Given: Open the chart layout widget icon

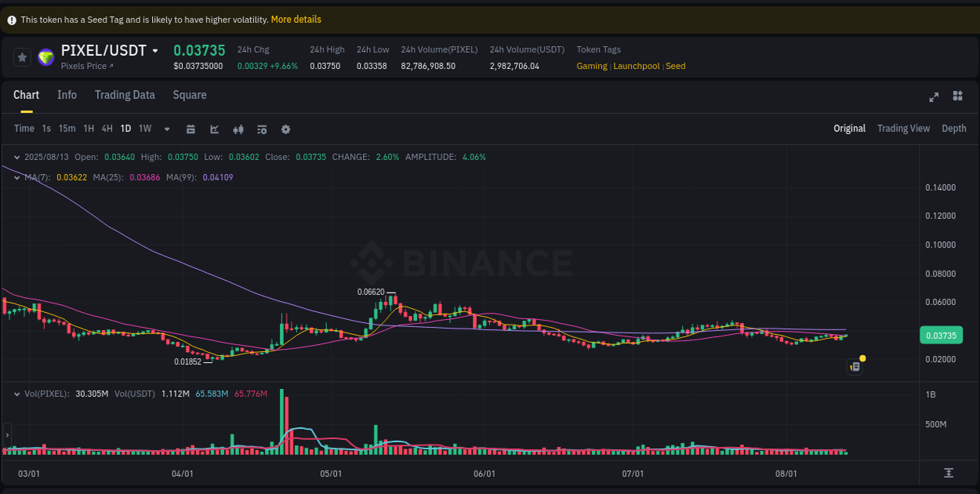Looking at the screenshot, I should point(957,96).
